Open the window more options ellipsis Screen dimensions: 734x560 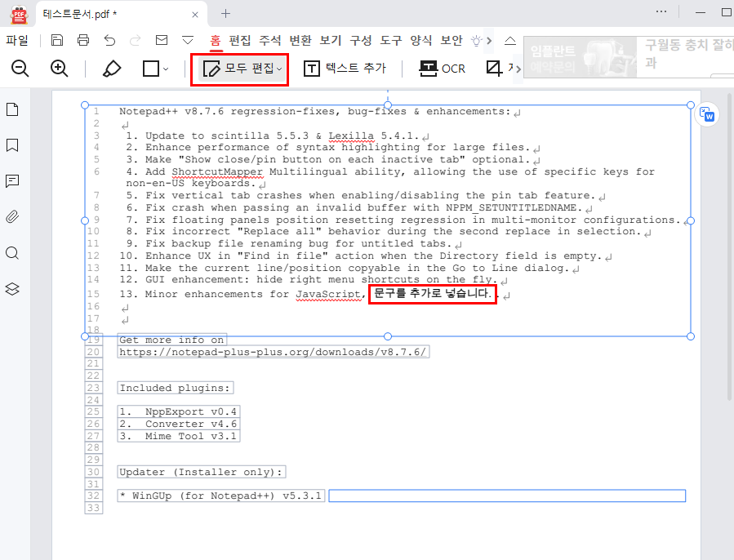click(x=661, y=11)
